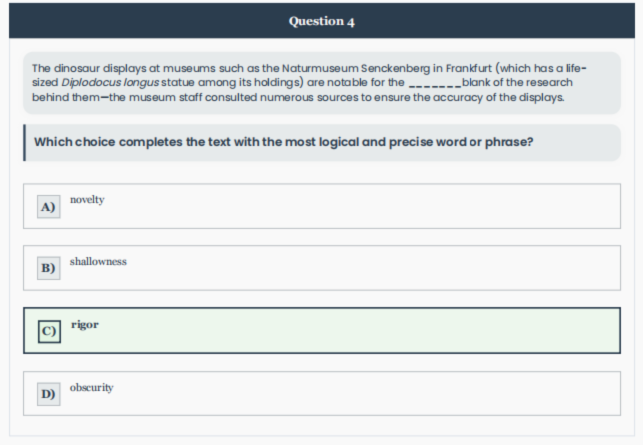This screenshot has width=643, height=445.
Task: Click the italic Diplodocus longus text
Action: [110, 83]
